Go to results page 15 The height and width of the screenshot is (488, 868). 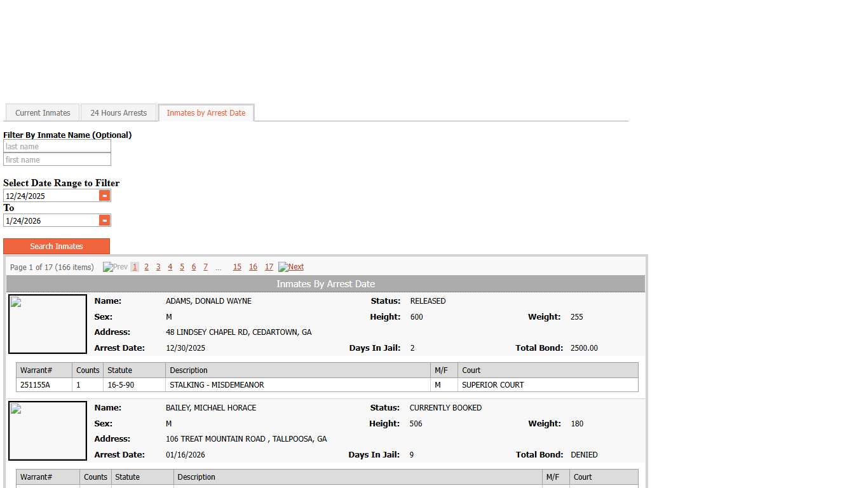[237, 267]
